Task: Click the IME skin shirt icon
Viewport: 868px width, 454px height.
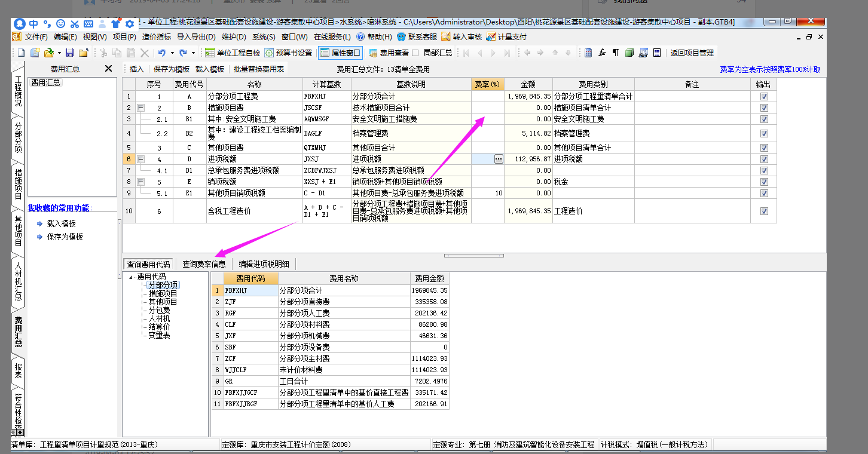Action: (116, 24)
